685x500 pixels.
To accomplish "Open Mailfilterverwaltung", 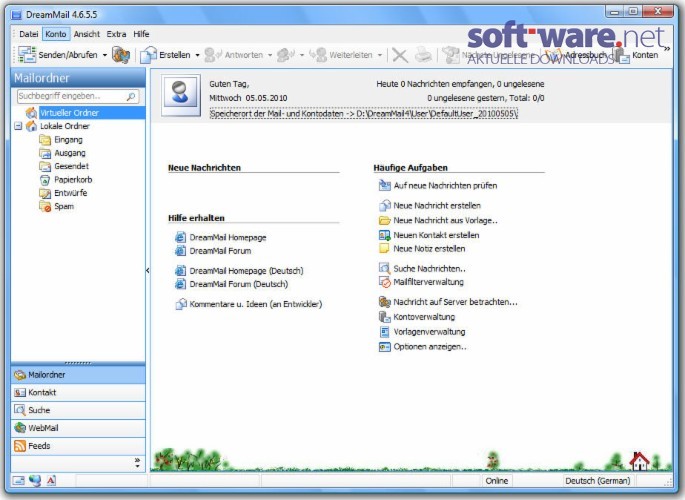I will pyautogui.click(x=428, y=282).
